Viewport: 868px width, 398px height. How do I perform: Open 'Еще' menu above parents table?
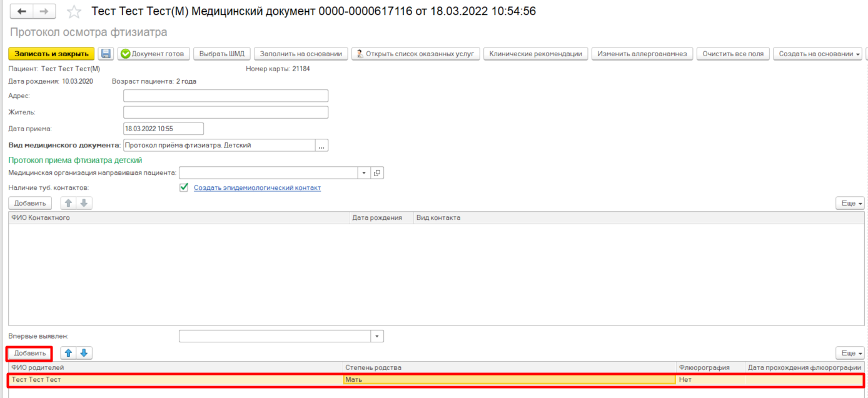850,353
